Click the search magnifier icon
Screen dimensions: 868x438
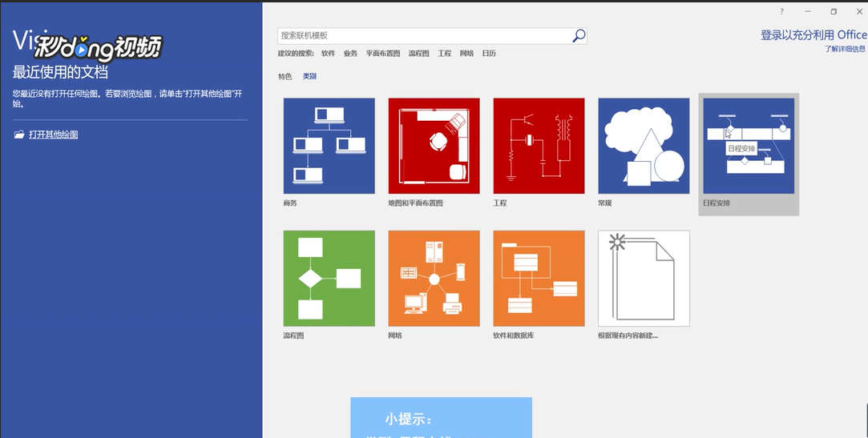[x=579, y=36]
